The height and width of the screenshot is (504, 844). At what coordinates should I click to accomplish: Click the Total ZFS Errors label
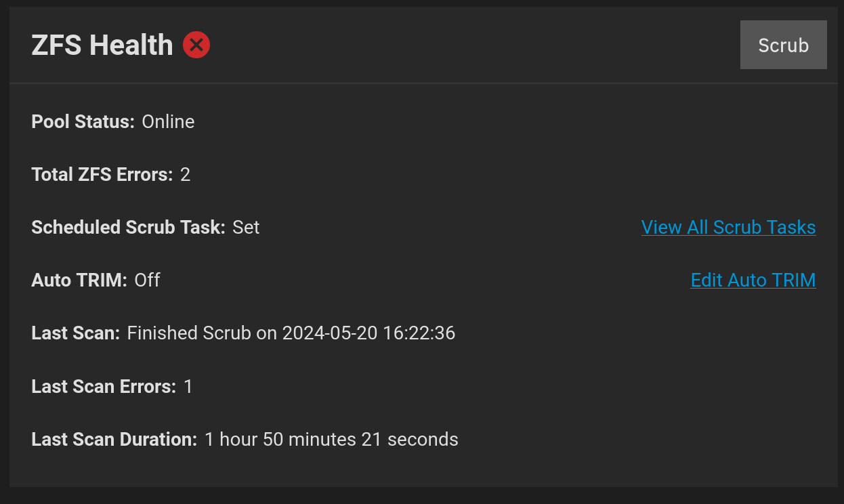(x=102, y=174)
